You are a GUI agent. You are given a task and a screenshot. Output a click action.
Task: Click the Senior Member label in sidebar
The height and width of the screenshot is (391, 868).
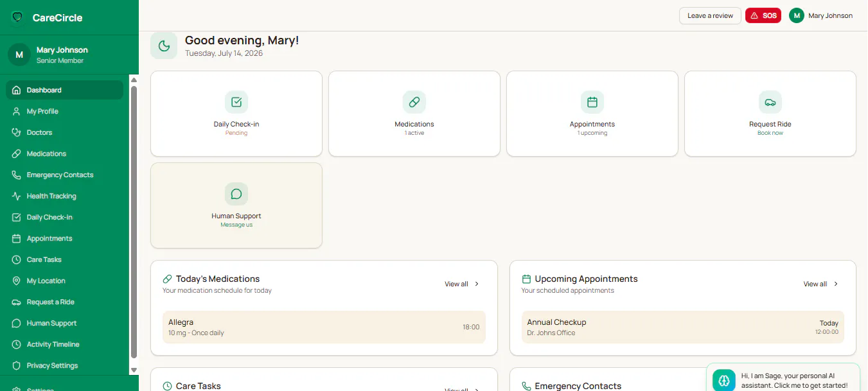(60, 60)
